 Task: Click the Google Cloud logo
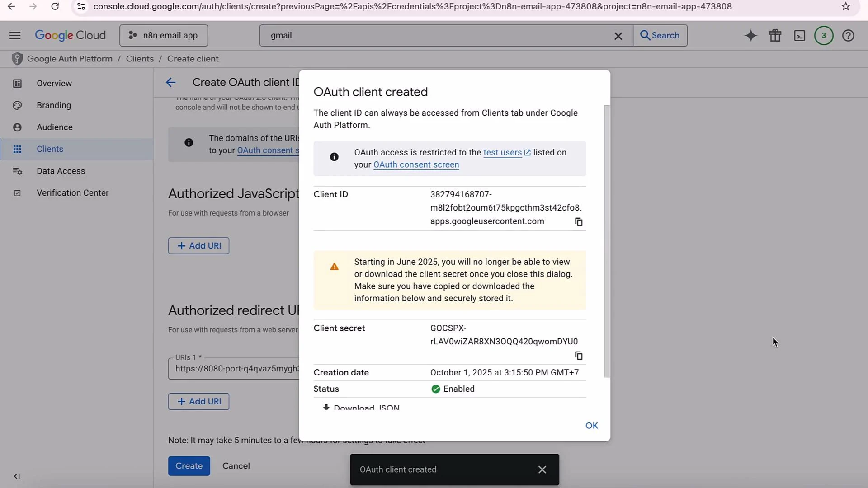click(x=70, y=35)
